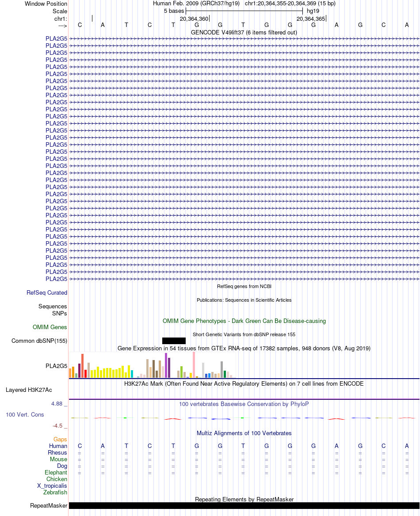
Task: Select the Human species row label
Action: click(x=58, y=446)
